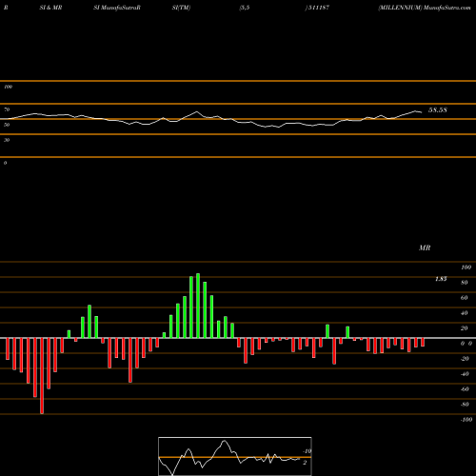Click the 80 label on the MR histogram scale

coord(465,283)
